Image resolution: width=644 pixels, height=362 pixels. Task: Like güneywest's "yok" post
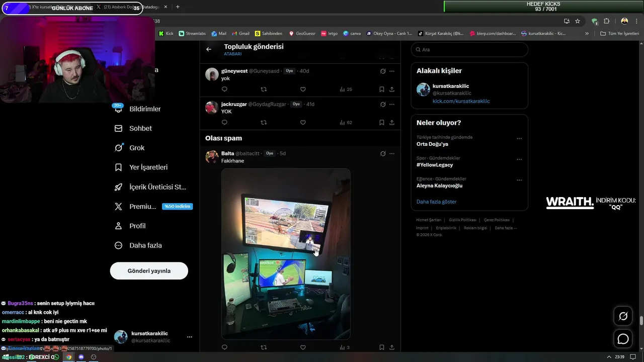coord(303,89)
